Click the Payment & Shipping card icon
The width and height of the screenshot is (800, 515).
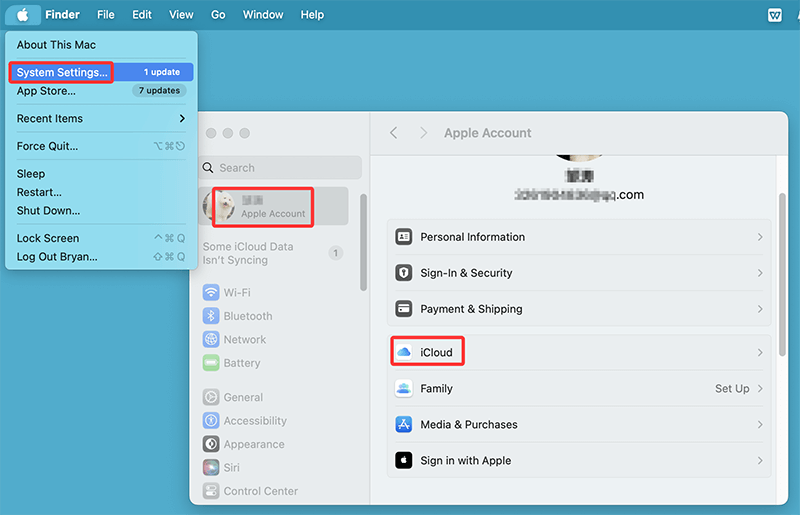point(404,309)
